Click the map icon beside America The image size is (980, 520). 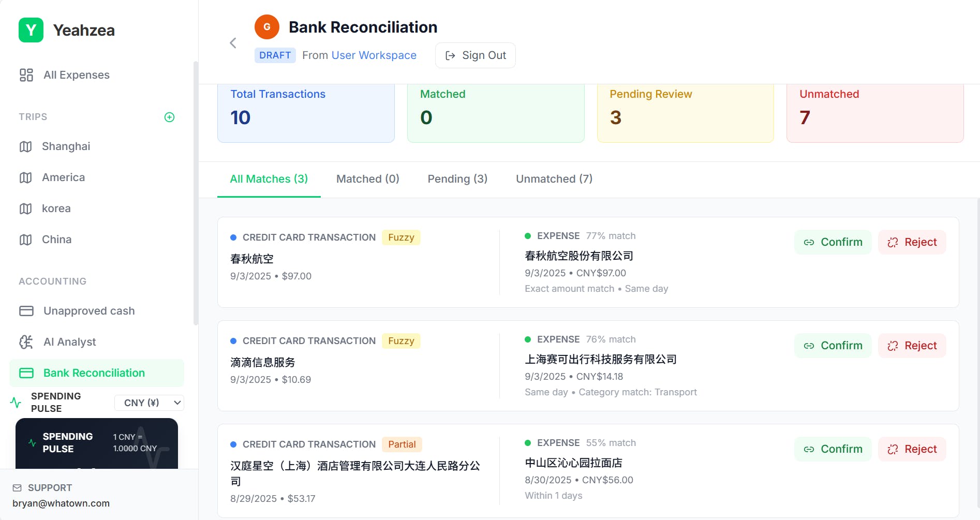coord(25,177)
